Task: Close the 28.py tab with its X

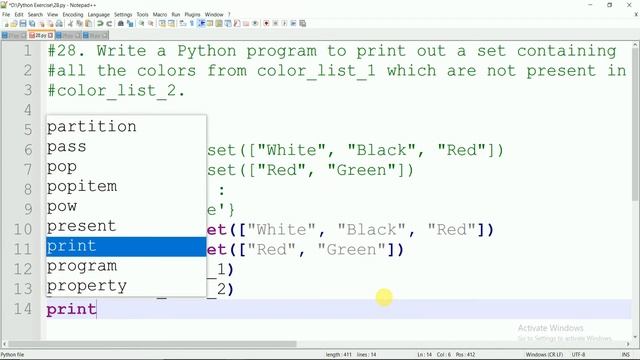Action: coord(51,36)
